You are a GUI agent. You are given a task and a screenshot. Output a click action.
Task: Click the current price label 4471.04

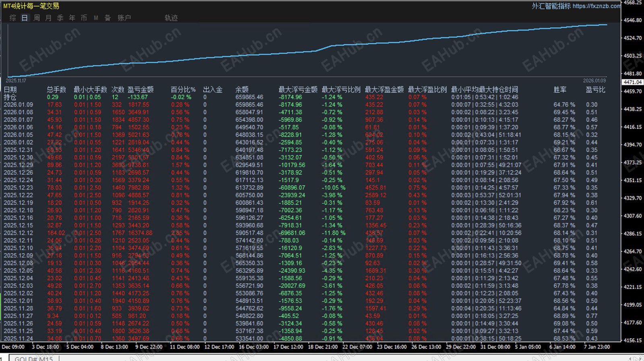coord(633,82)
